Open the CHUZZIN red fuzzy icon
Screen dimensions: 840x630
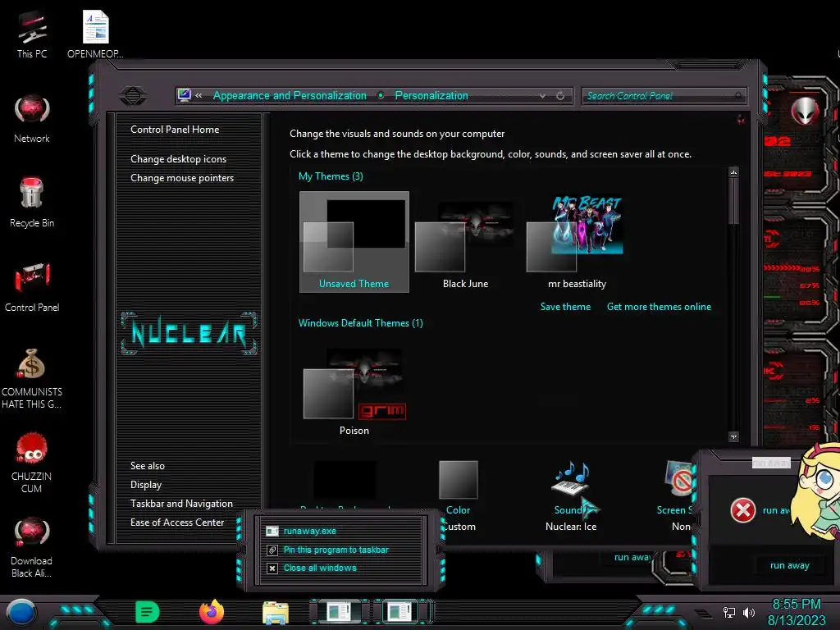(32, 463)
